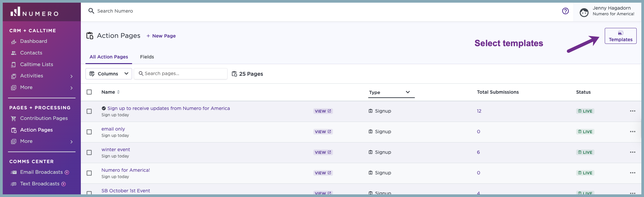Click the pages count icon beside 25 Pages
644x197 pixels.
pos(235,74)
